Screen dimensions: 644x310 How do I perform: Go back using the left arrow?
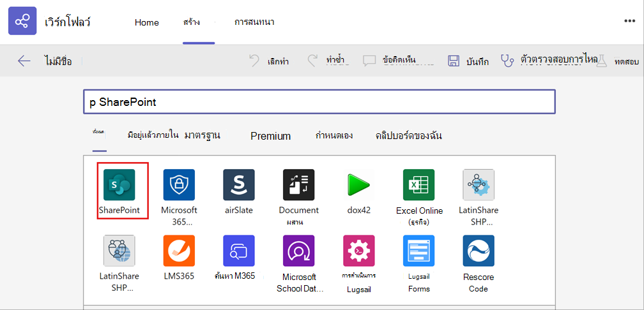(x=24, y=61)
